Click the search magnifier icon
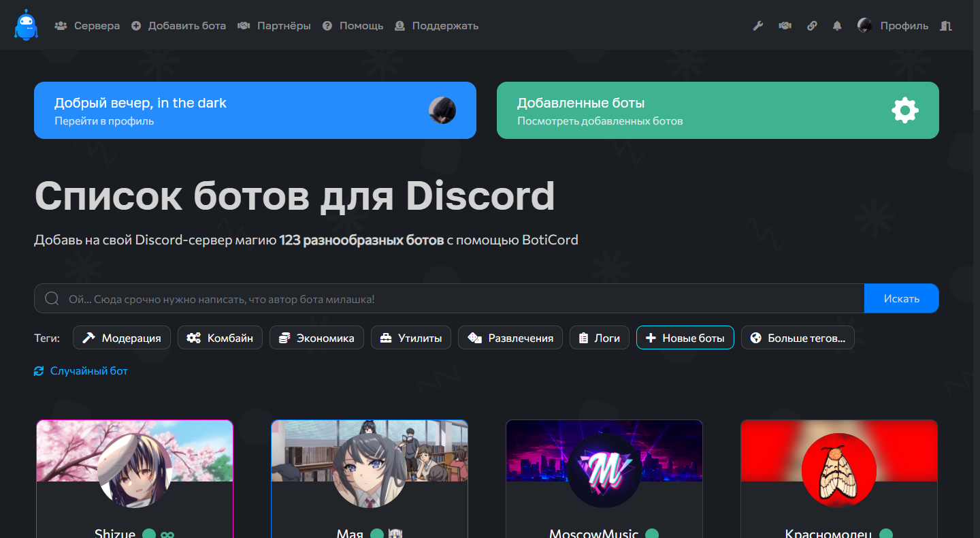Screen dimensions: 980x538 [x=52, y=298]
